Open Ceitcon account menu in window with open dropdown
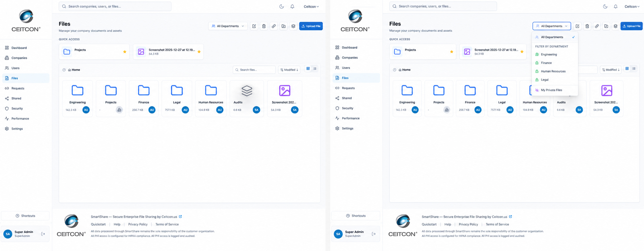 point(632,6)
